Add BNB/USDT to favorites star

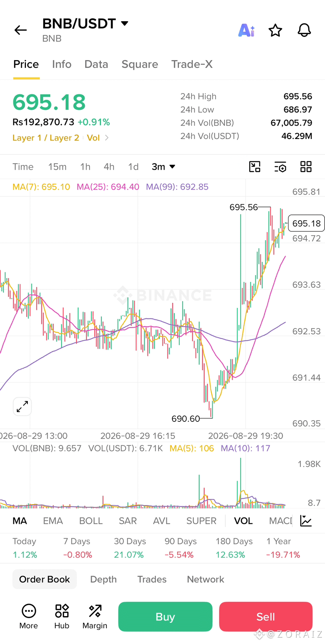click(x=275, y=30)
